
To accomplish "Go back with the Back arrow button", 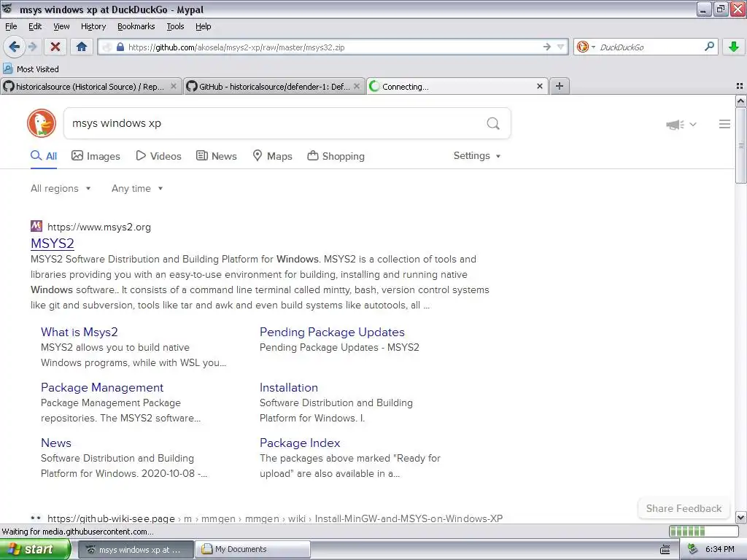I will click(x=14, y=47).
